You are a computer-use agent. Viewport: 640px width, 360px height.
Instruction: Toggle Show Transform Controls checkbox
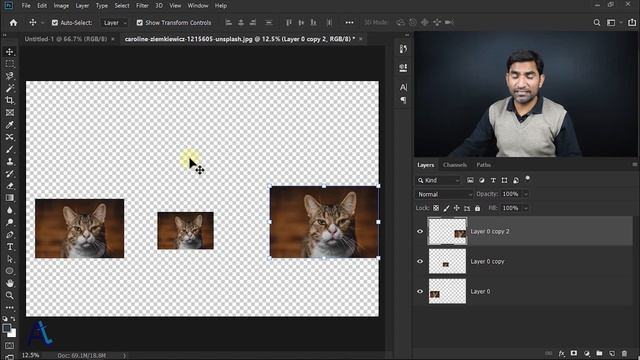(140, 23)
